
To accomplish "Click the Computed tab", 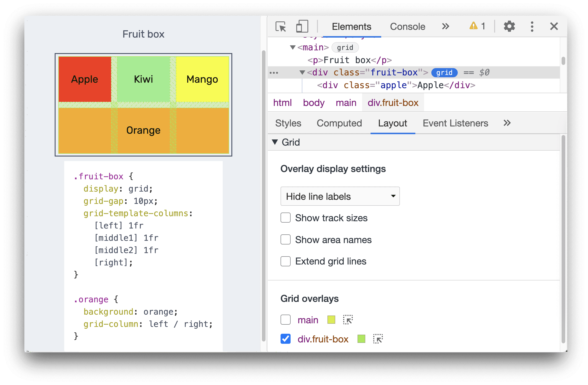I will (x=339, y=125).
